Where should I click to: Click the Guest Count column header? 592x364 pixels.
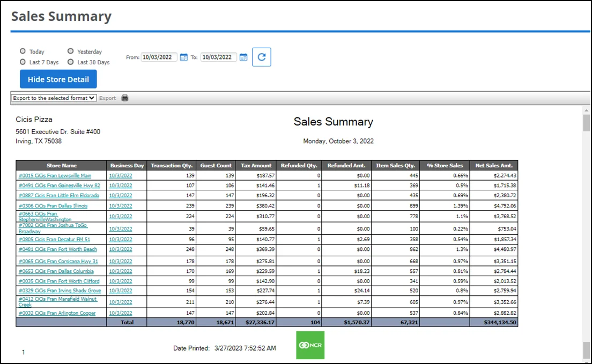[216, 166]
